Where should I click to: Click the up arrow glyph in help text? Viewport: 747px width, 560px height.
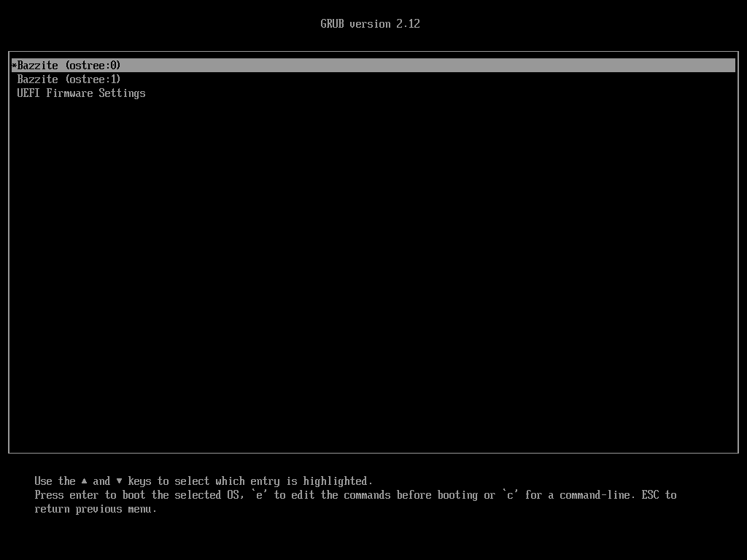[85, 481]
